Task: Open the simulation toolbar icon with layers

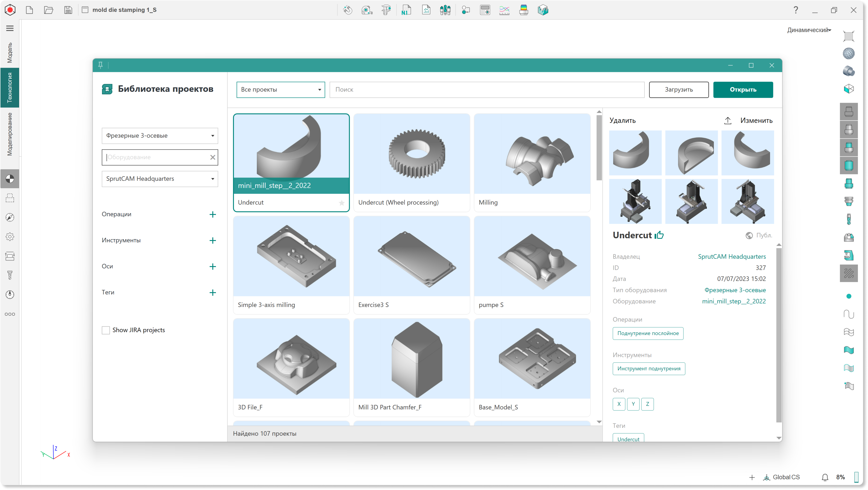Action: click(x=524, y=10)
